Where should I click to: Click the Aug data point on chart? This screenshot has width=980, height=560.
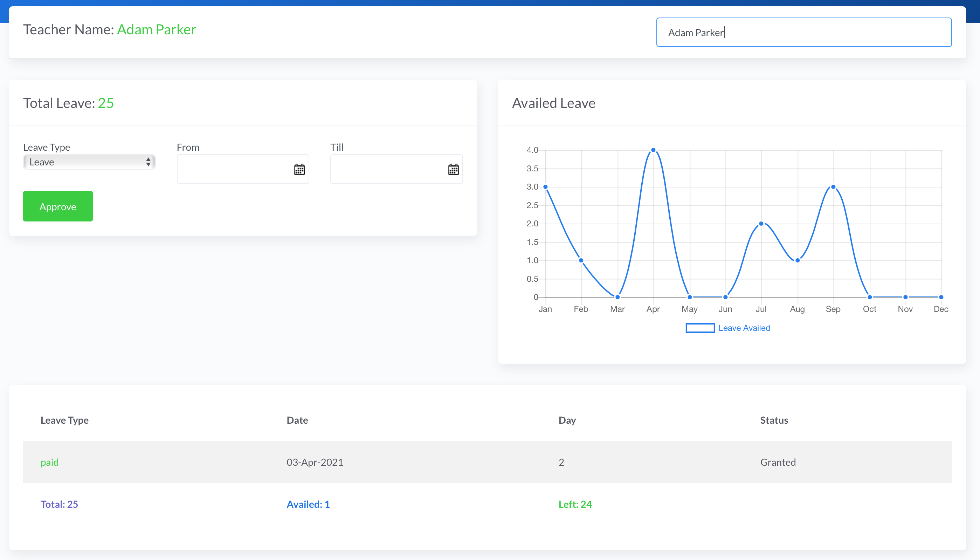[798, 260]
